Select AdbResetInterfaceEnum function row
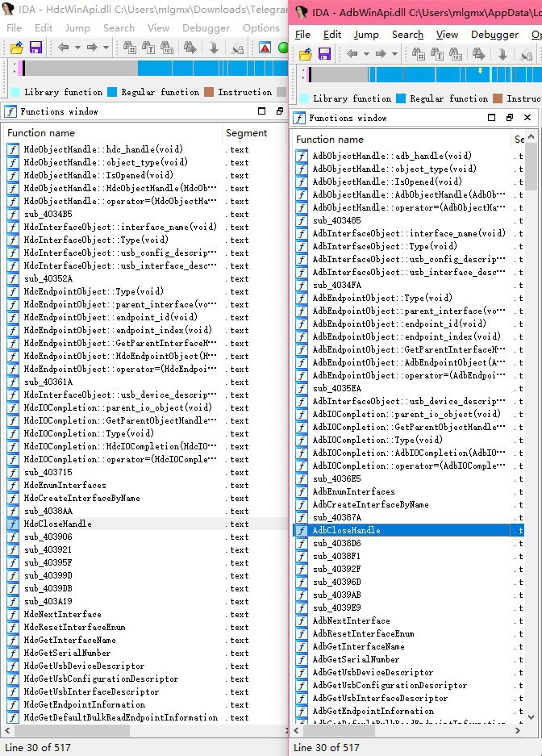The height and width of the screenshot is (756, 542). tap(409, 633)
